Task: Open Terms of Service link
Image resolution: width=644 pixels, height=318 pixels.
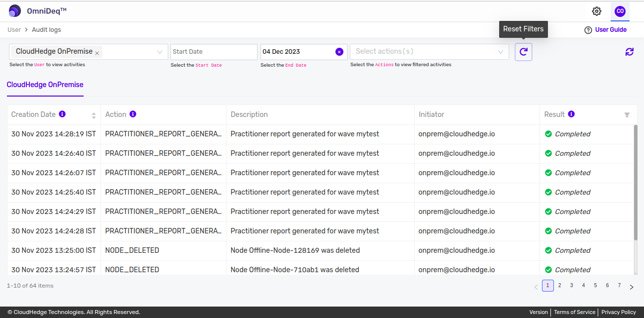Action: 574,312
